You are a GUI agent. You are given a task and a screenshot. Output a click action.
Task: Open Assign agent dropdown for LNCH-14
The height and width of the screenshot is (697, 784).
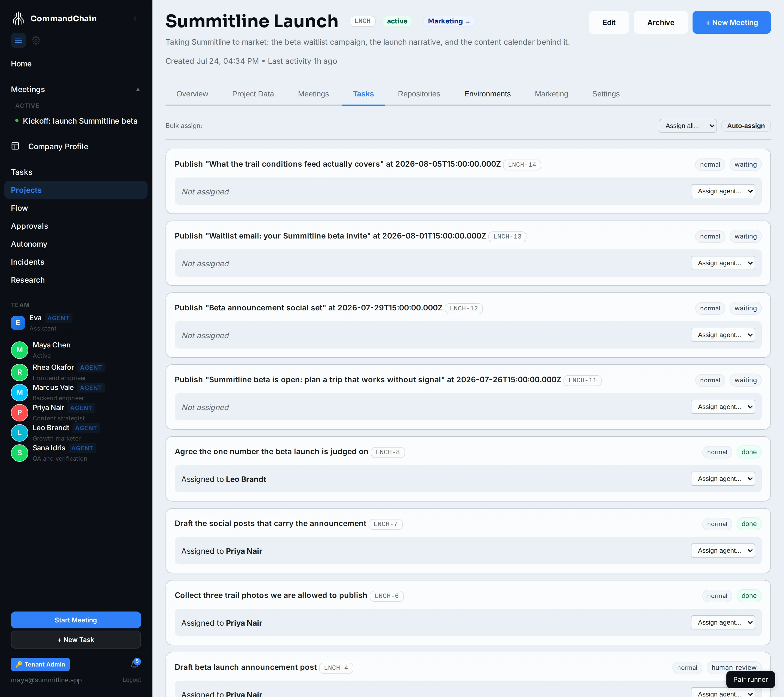coord(723,191)
